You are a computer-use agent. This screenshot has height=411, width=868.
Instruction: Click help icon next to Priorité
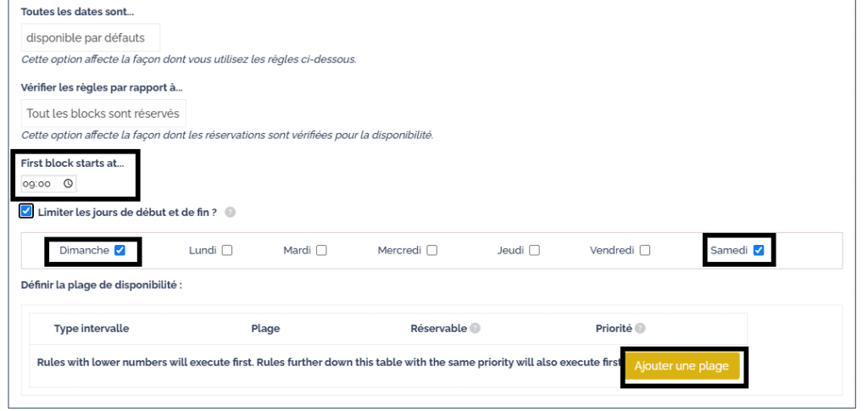(x=640, y=329)
